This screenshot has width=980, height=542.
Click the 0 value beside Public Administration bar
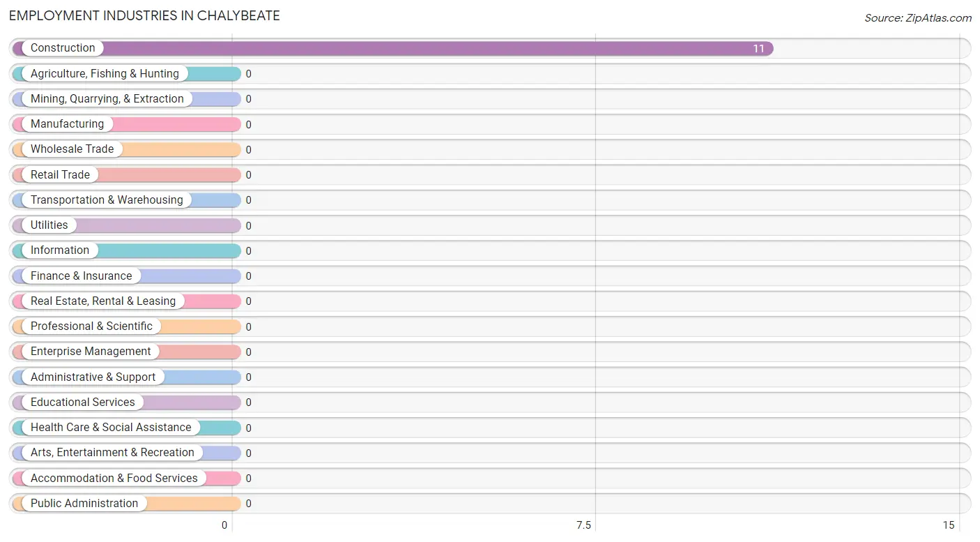(248, 504)
